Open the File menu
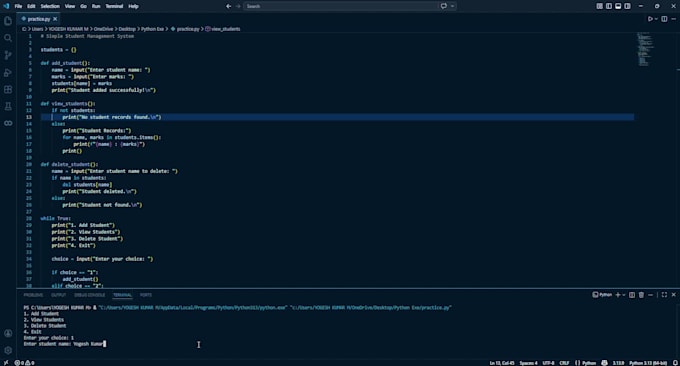 point(18,6)
